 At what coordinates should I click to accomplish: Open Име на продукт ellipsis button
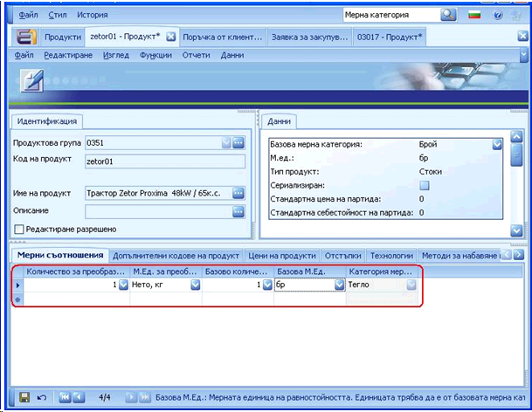(238, 193)
